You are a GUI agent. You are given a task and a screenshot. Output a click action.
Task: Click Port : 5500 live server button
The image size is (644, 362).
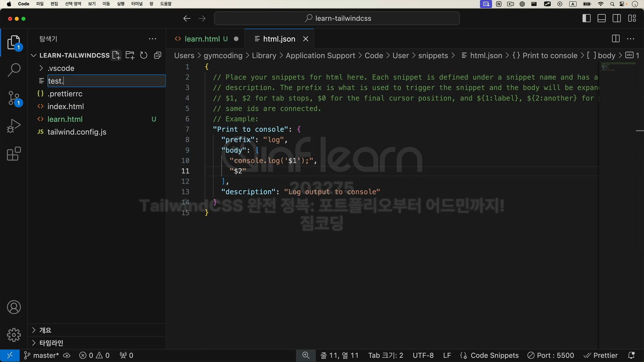point(550,355)
